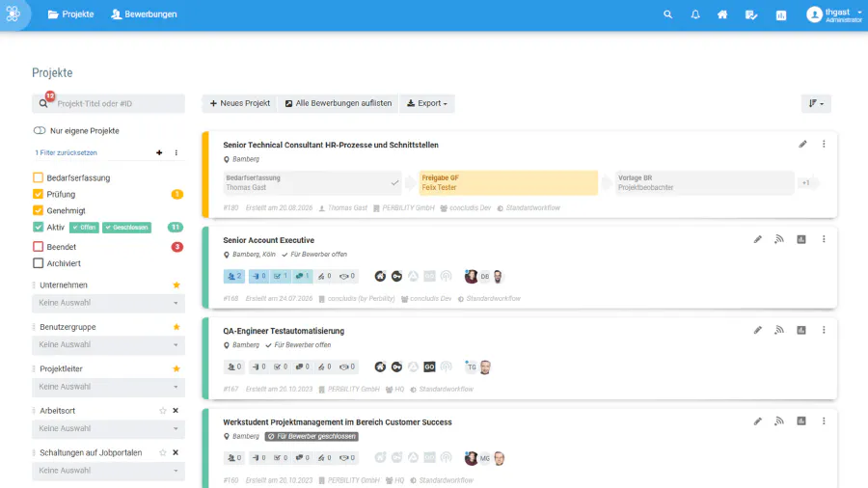Viewport: 868px width, 488px height.
Task: Toggle the Offen sub-filter tag
Action: click(x=84, y=228)
